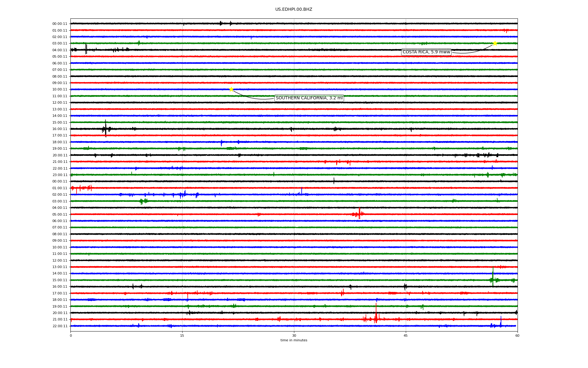Click the COSTA RICA, 5.9 mww annotation label
This screenshot has height=368, width=588.
click(x=426, y=52)
